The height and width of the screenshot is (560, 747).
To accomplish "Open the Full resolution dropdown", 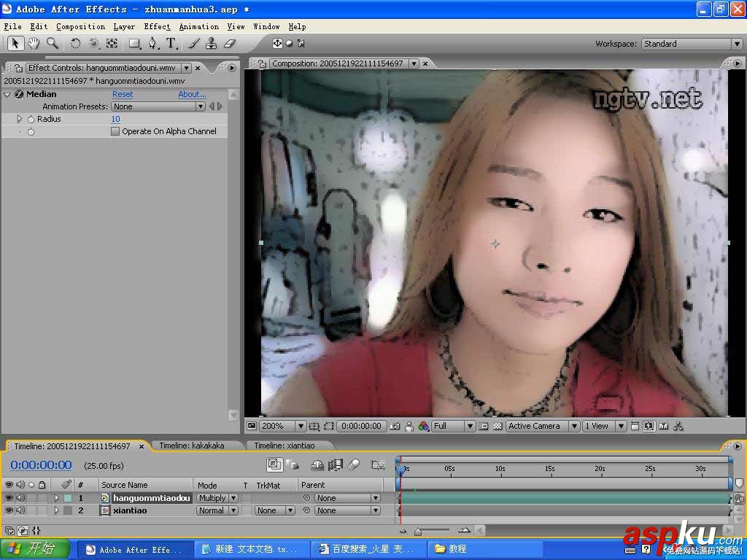I will 453,426.
